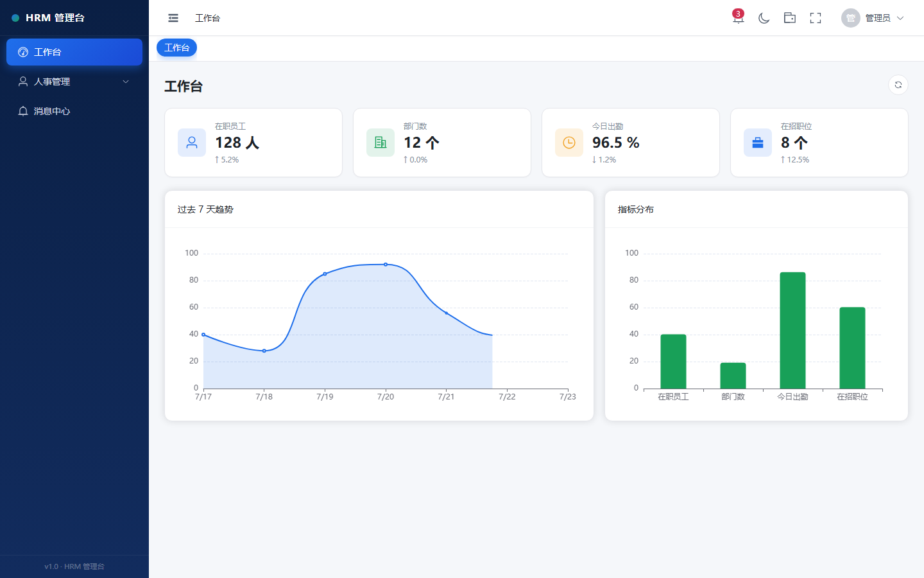The width and height of the screenshot is (924, 578).
Task: Click the 今日出勤 green bar
Action: point(792,331)
